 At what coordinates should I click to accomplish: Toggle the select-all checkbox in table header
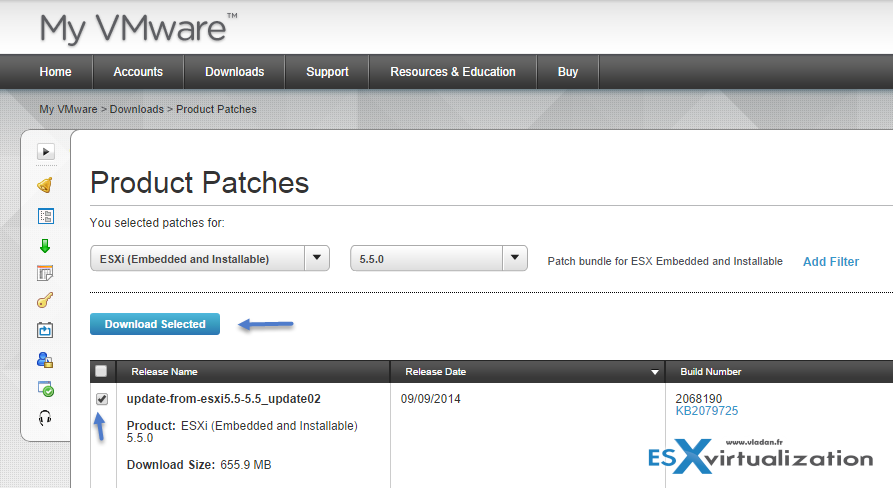tap(101, 371)
